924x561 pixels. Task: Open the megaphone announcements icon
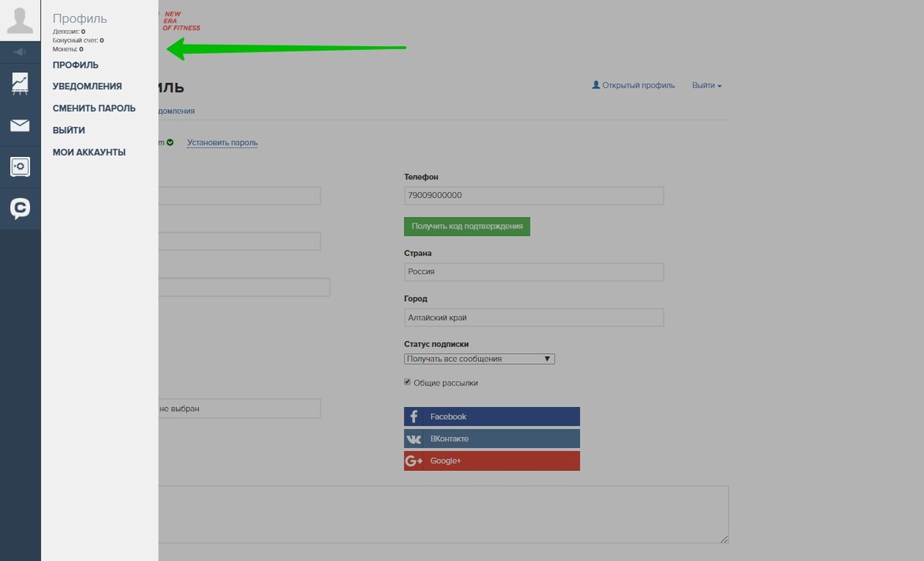pos(20,52)
